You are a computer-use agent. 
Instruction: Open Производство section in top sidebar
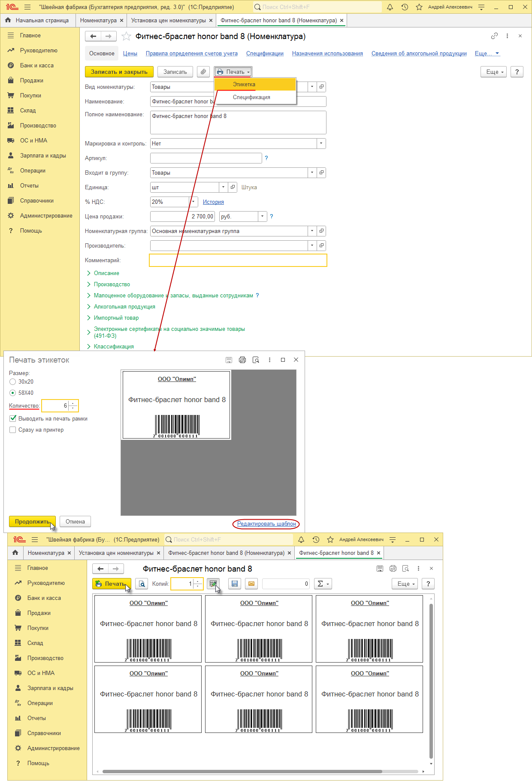(38, 126)
